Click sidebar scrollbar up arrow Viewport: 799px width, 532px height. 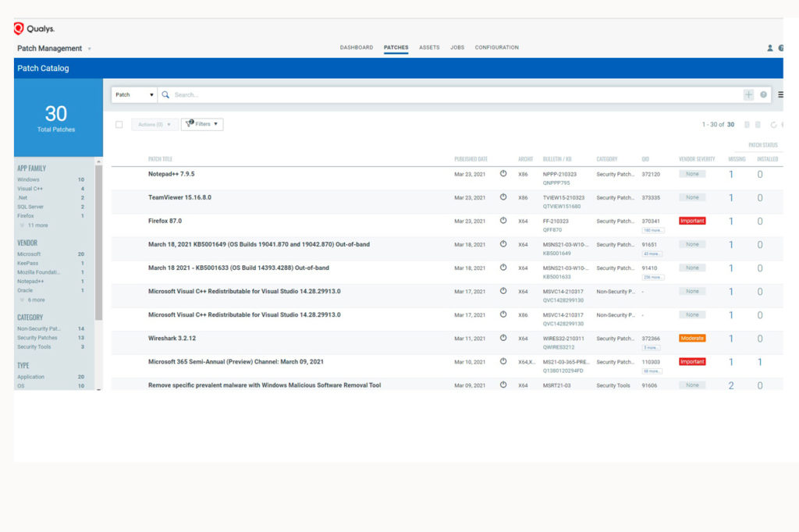click(x=98, y=161)
